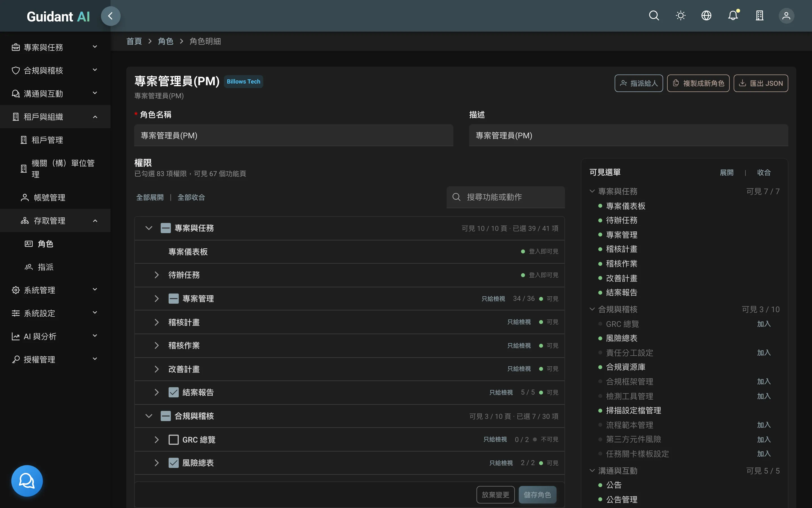Check the GRC 總覽 checkbox
Image resolution: width=812 pixels, height=508 pixels.
pyautogui.click(x=173, y=440)
